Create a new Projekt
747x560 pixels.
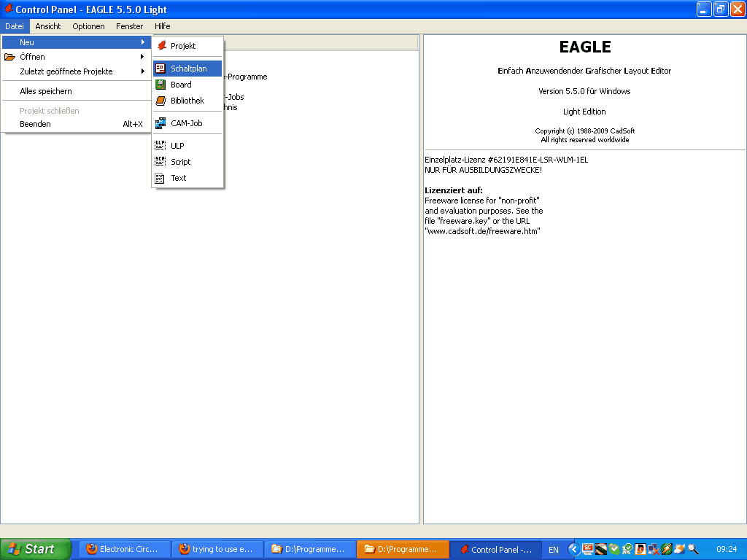point(187,46)
